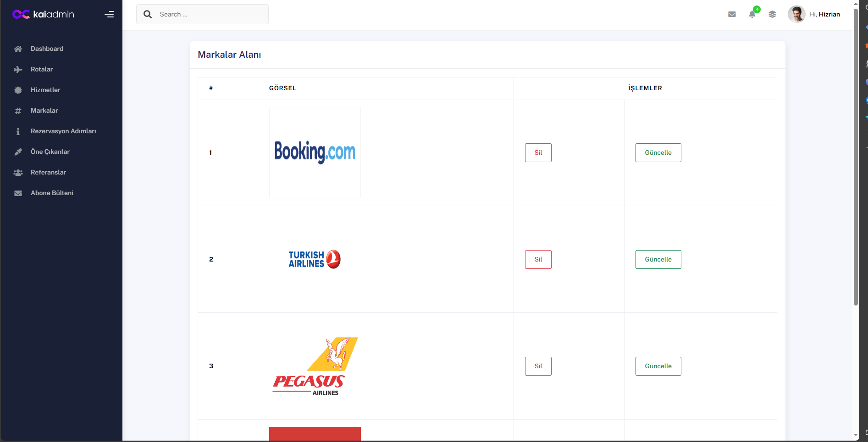Go to Rezervasyon Adımları page

click(63, 131)
